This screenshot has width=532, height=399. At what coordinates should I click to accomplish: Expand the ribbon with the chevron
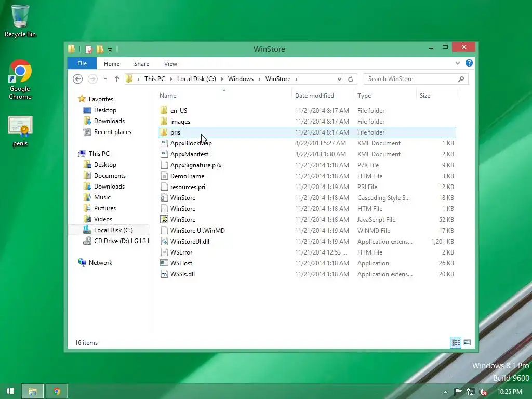[457, 63]
